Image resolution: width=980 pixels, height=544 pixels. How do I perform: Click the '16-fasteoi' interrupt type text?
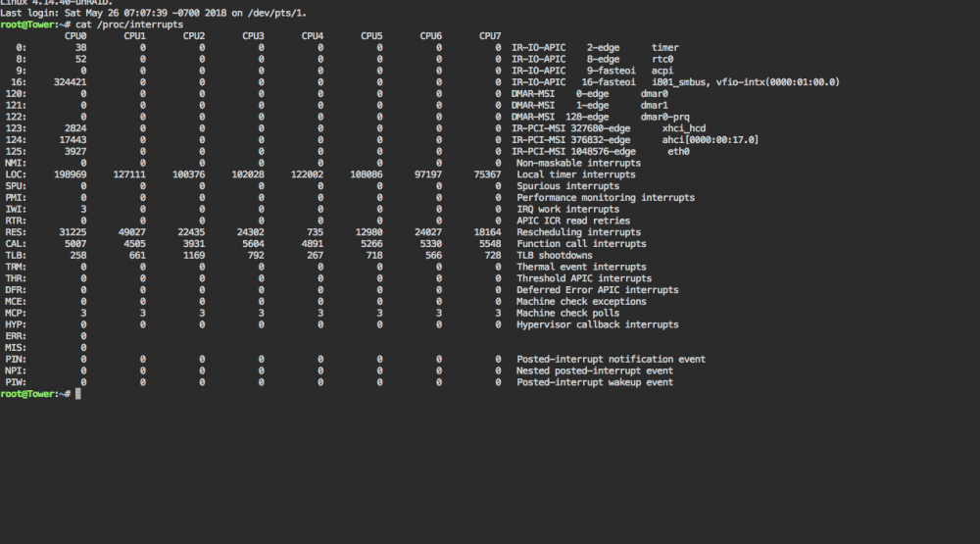pyautogui.click(x=609, y=82)
